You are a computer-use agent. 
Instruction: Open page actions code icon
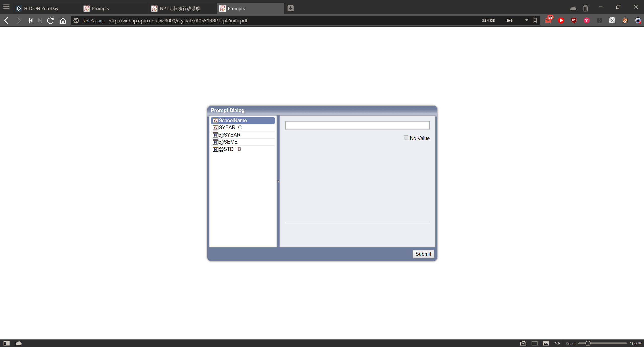[557, 343]
